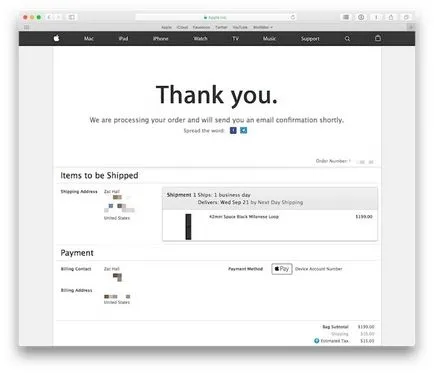434x373 pixels.
Task: Open the Apple favorites bookmark
Action: 166,27
